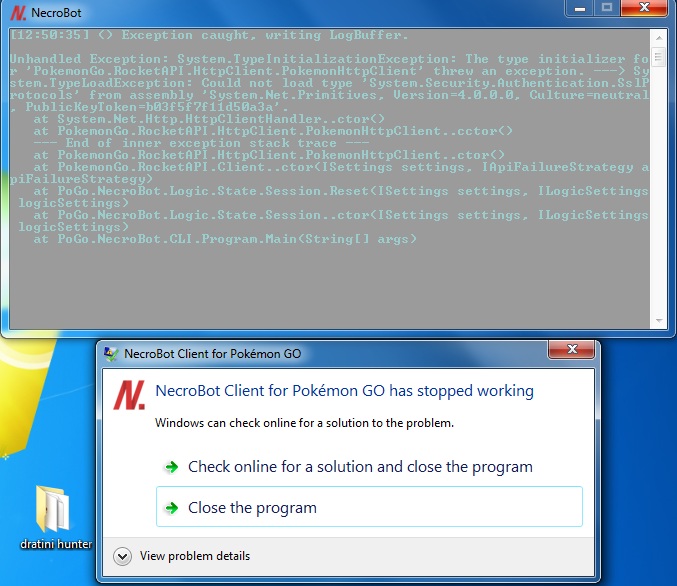Click the 'at System.Net.Http.HttpClientHandler..ctor()' line
The height and width of the screenshot is (586, 677).
tap(209, 118)
